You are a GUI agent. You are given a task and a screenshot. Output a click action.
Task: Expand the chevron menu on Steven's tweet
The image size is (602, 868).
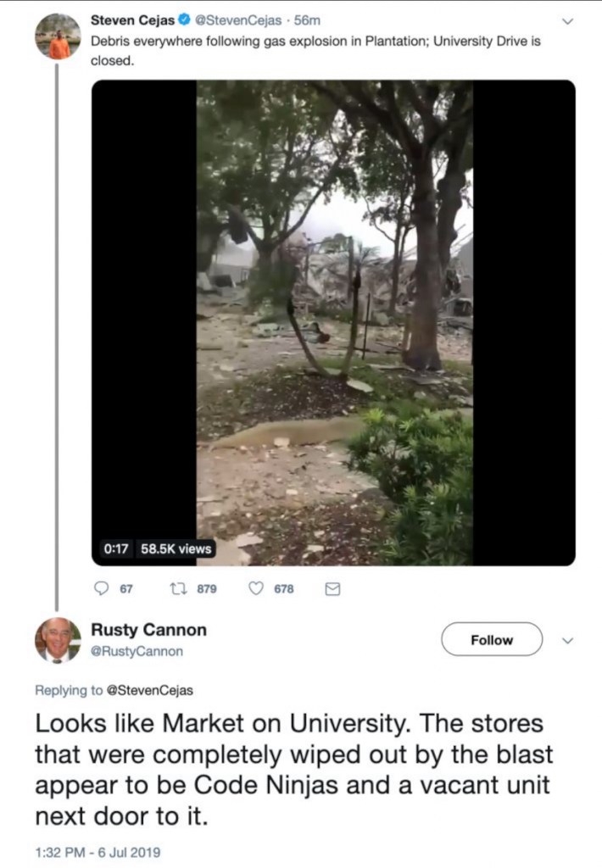(567, 20)
